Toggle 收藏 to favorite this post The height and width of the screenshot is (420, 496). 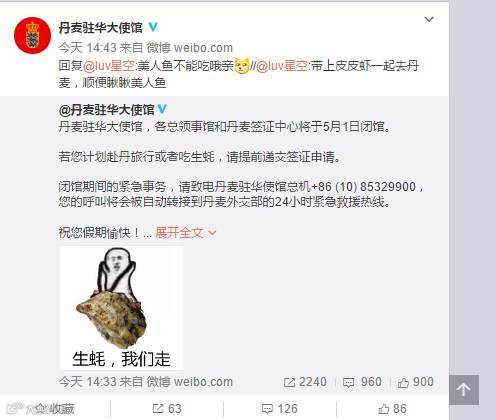pyautogui.click(x=55, y=409)
